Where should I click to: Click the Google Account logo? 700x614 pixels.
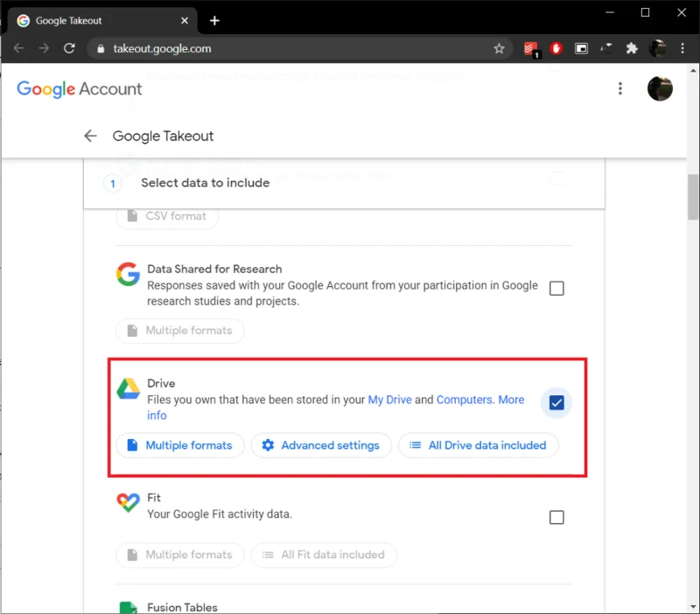[80, 89]
